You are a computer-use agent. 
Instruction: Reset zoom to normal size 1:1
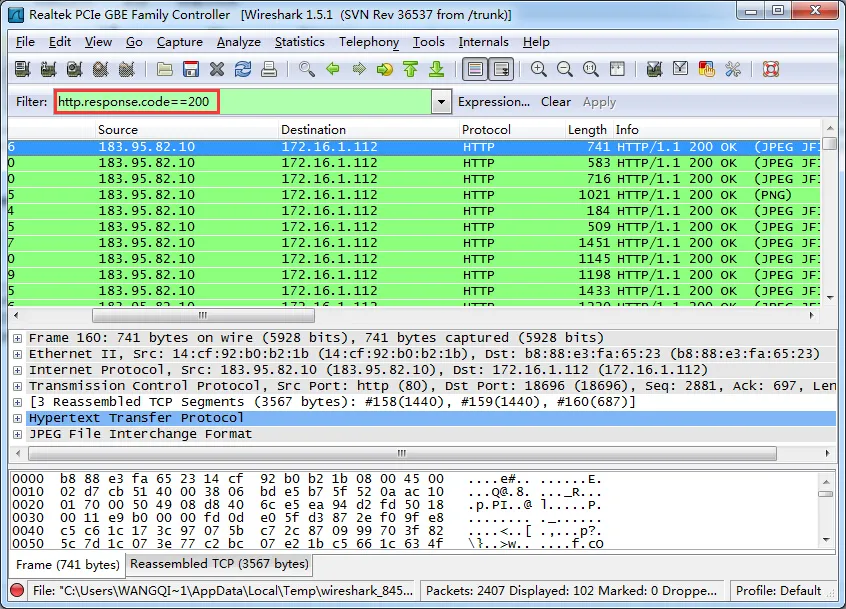pyautogui.click(x=591, y=69)
